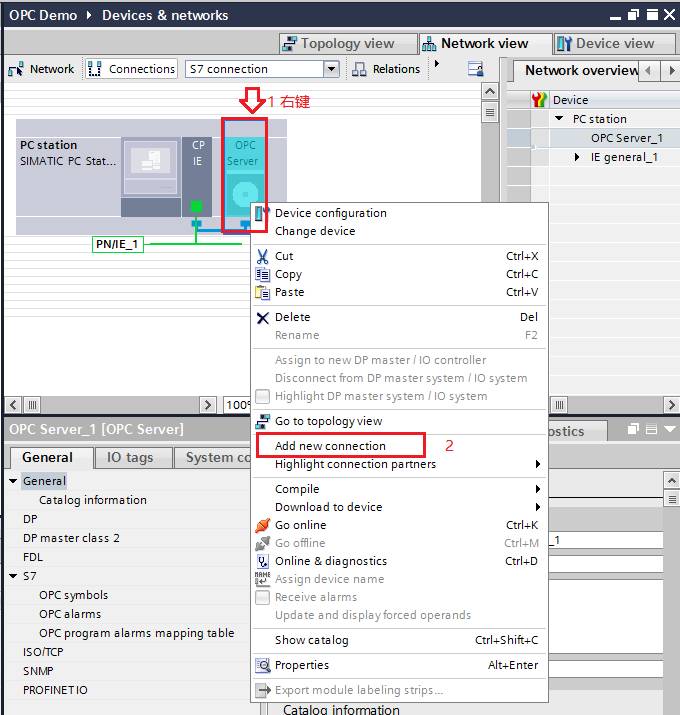Select OPC alarms under S7

(x=70, y=614)
